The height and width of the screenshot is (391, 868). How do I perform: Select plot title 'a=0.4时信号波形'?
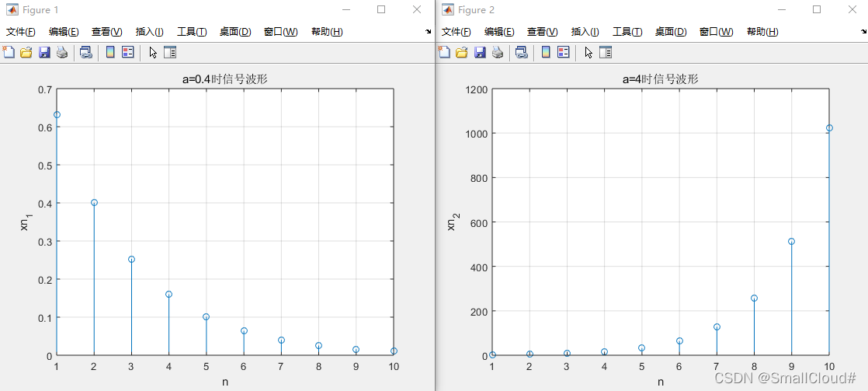224,79
